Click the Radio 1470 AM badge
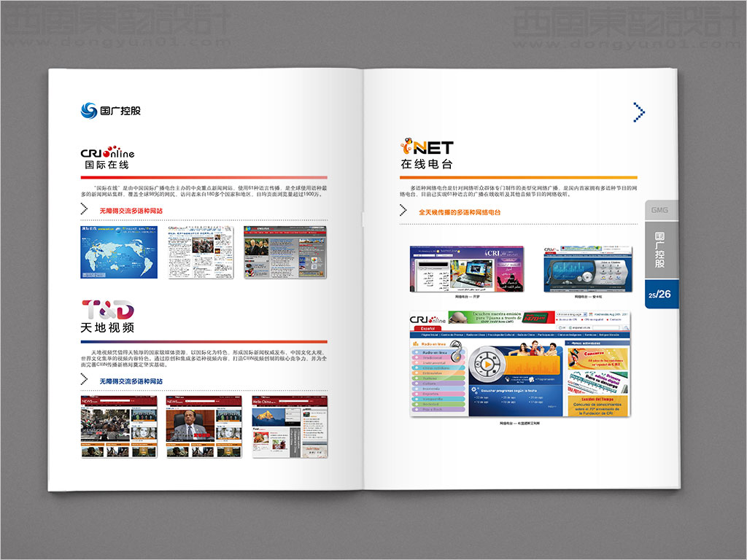Image resolution: width=747 pixels, height=560 pixels. pos(534,318)
